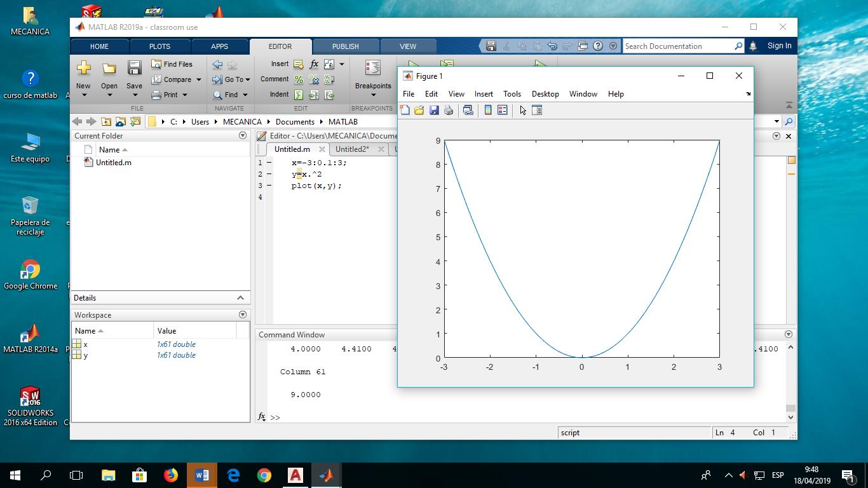Switch to the Untitled2 editor tab

pyautogui.click(x=353, y=149)
